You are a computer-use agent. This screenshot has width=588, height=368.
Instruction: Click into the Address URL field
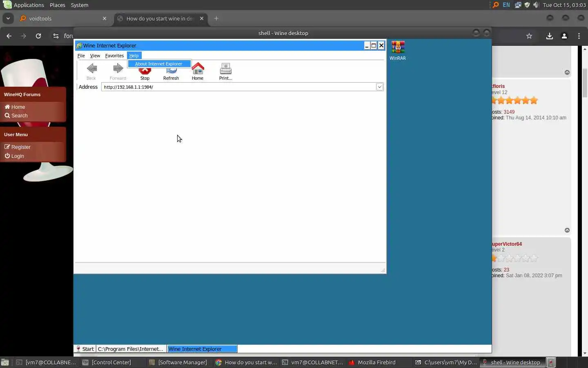click(239, 87)
